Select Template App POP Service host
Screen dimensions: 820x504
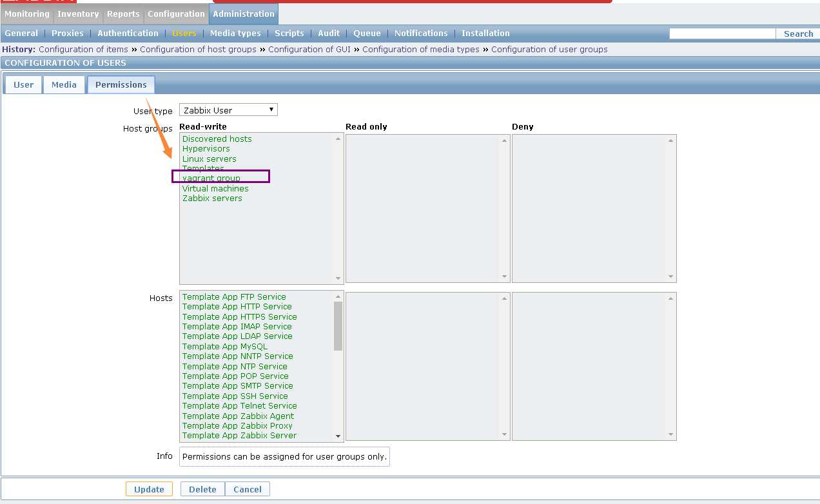(235, 376)
